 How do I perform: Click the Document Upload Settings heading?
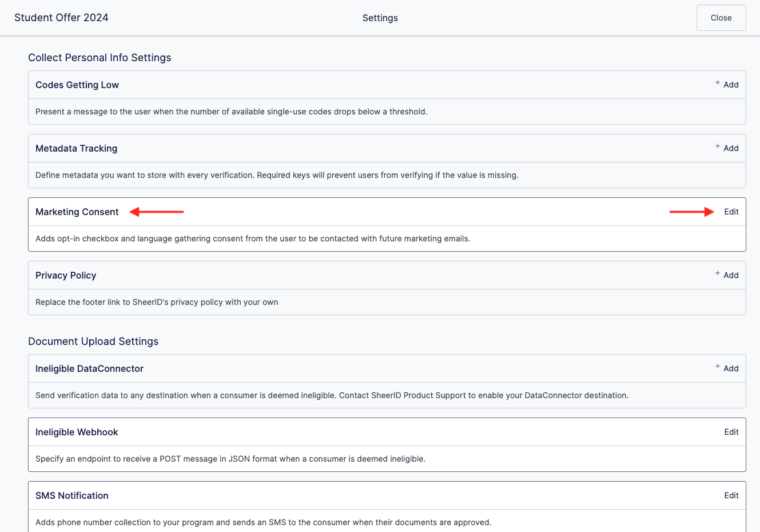pos(93,342)
